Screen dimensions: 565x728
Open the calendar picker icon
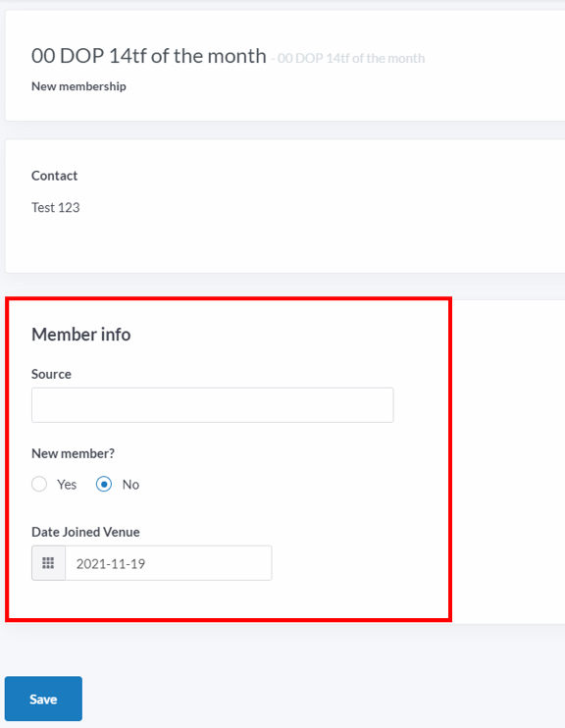[48, 563]
